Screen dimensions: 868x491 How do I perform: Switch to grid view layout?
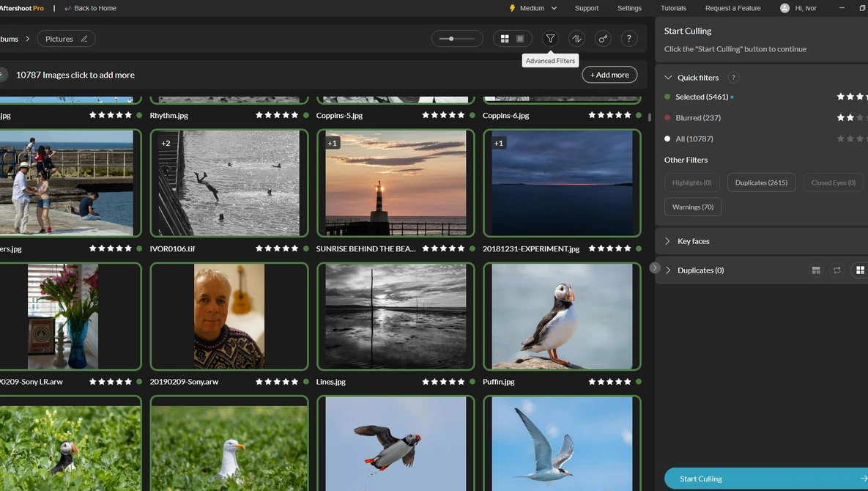click(x=505, y=39)
